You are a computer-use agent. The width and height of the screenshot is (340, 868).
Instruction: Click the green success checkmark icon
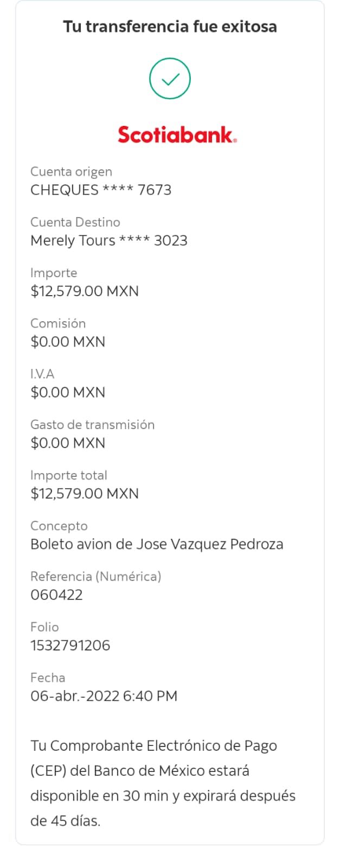170,79
